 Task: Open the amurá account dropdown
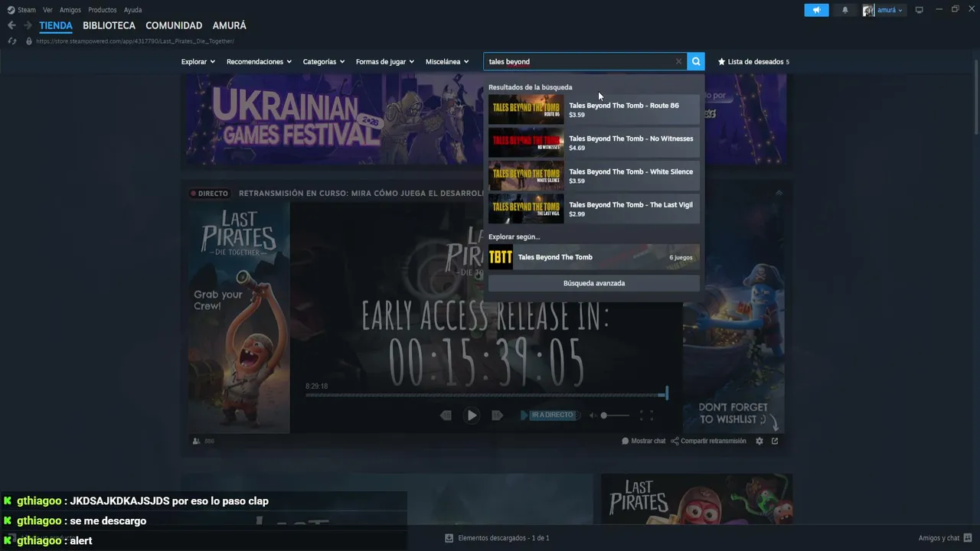click(x=890, y=10)
